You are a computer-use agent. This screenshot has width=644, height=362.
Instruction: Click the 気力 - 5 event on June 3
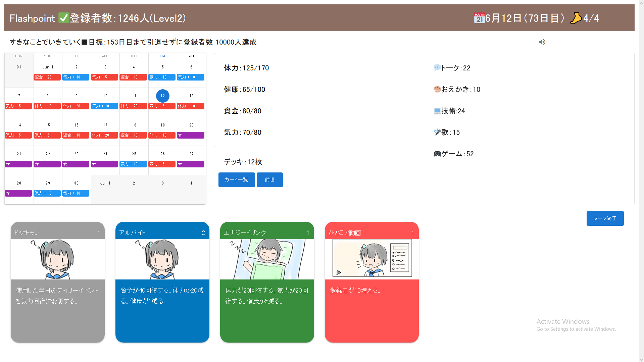pyautogui.click(x=104, y=77)
